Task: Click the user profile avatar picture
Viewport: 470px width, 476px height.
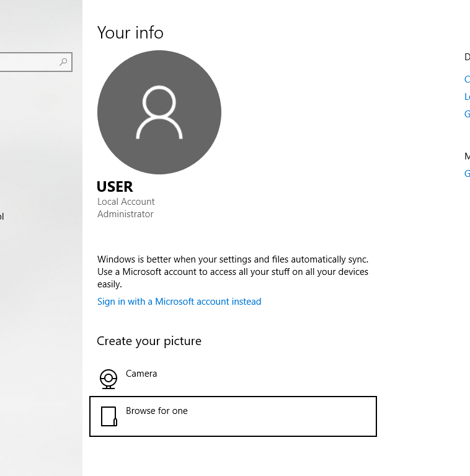Action: tap(159, 112)
